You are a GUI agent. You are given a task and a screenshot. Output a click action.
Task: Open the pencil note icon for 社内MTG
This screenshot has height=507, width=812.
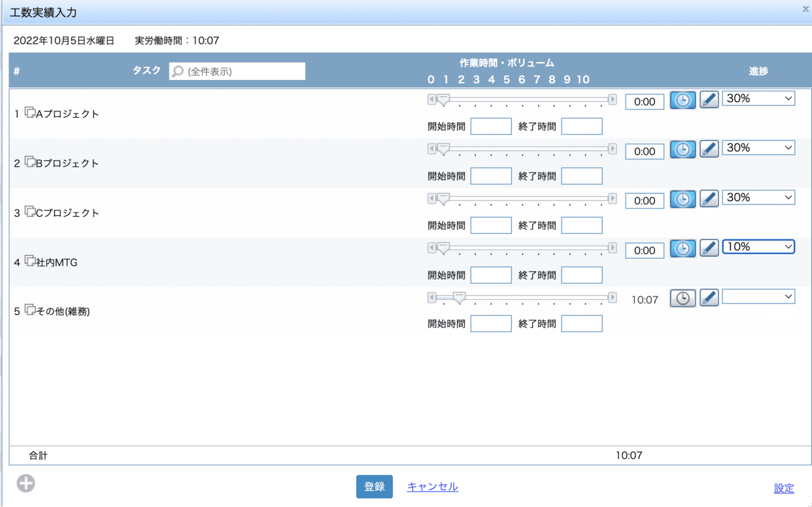709,248
